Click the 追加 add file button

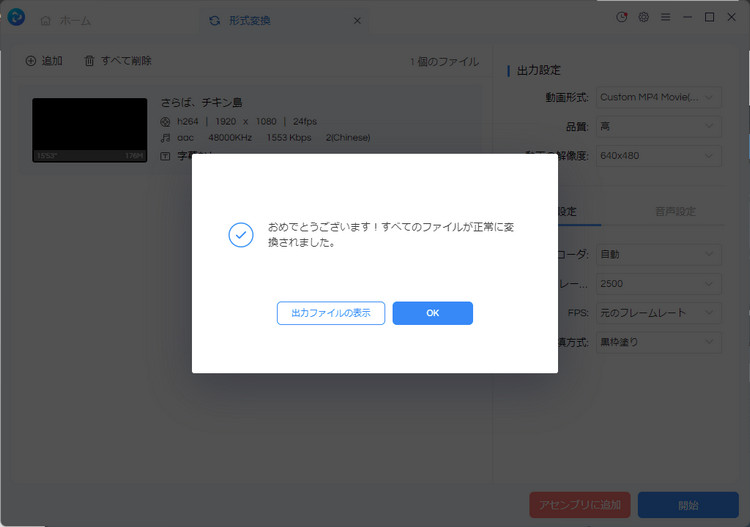pos(44,61)
